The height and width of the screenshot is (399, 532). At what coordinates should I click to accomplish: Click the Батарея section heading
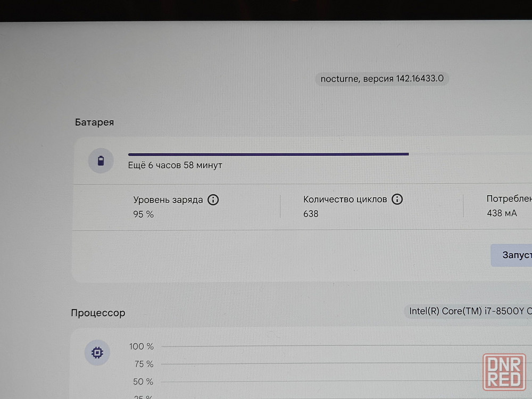click(94, 122)
